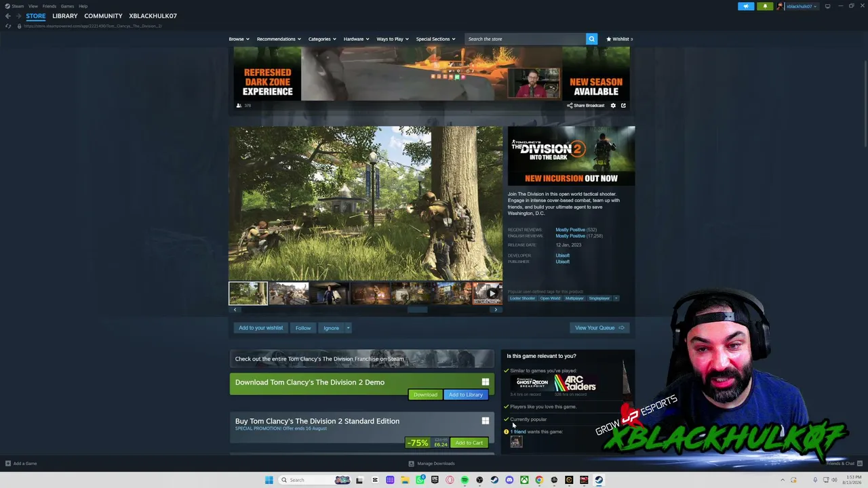Open the XBLACKHULK07 profile tab
The width and height of the screenshot is (868, 488).
(153, 16)
